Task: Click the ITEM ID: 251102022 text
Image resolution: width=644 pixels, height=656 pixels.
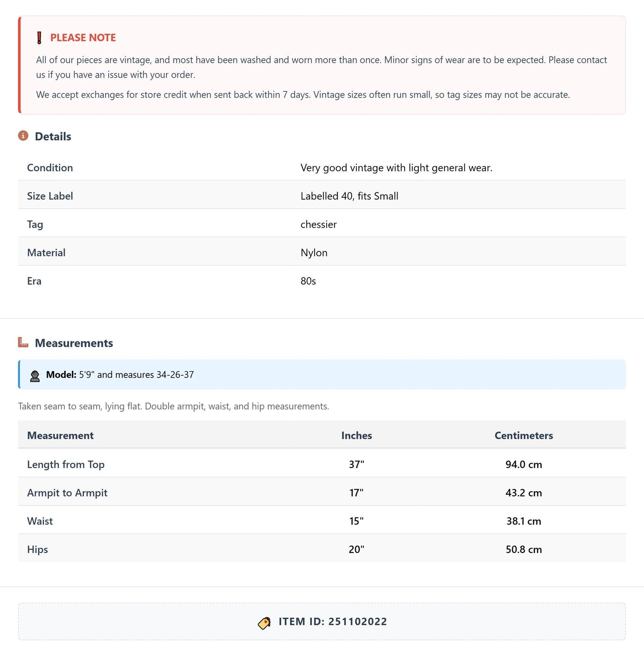Action: (333, 622)
